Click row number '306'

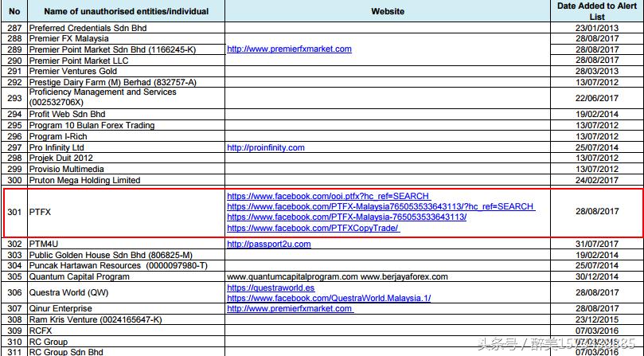[14, 293]
